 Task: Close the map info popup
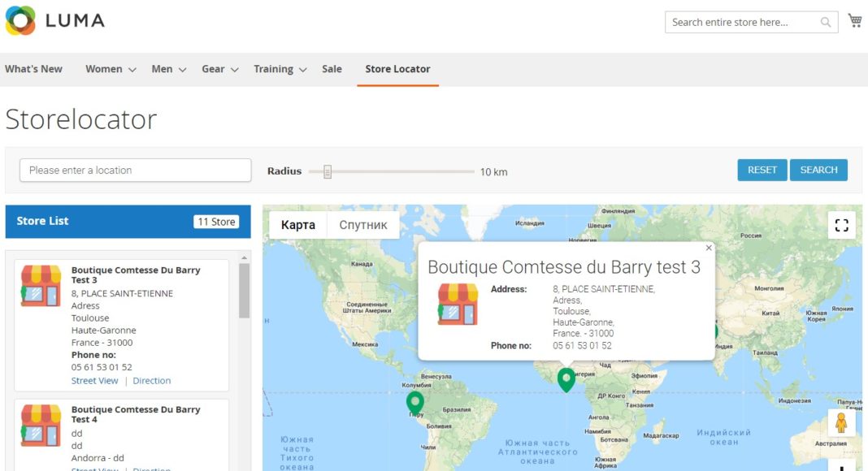[709, 248]
